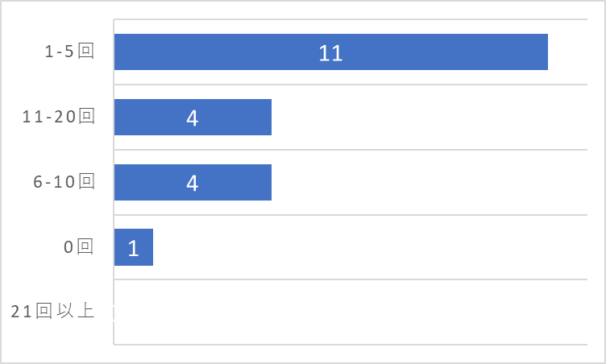Viewport: 606px width, 364px height.
Task: Click the empty 21回以上 row area
Action: pos(351,312)
